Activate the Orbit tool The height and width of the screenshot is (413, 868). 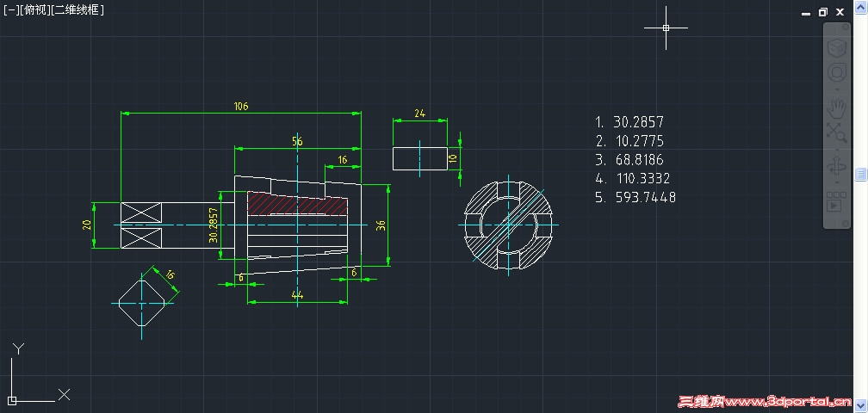point(836,167)
